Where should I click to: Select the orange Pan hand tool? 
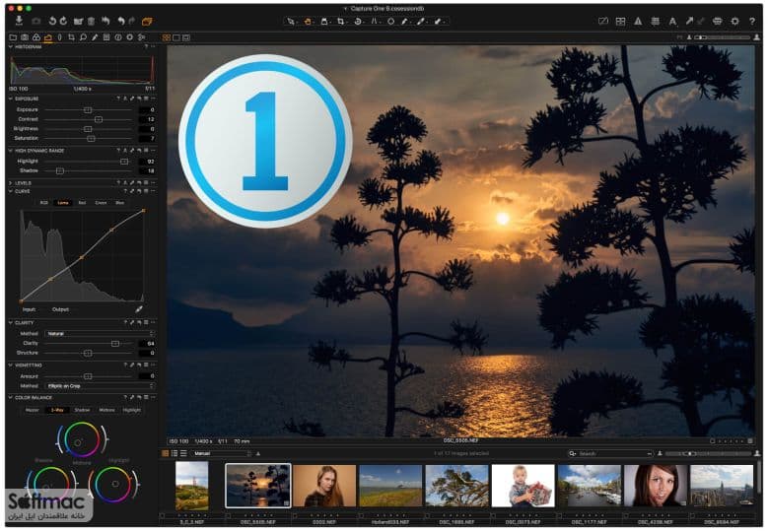[308, 21]
